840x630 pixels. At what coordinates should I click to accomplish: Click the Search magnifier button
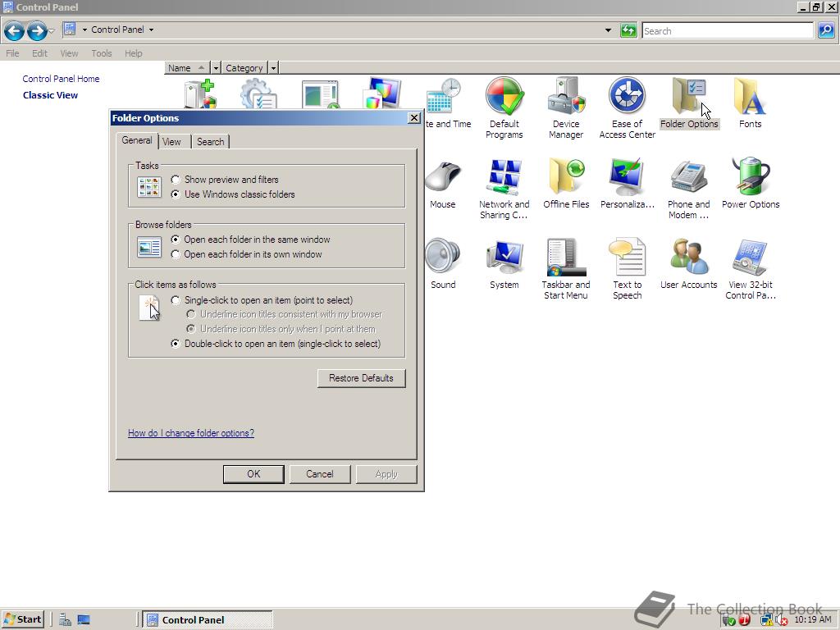(x=825, y=30)
